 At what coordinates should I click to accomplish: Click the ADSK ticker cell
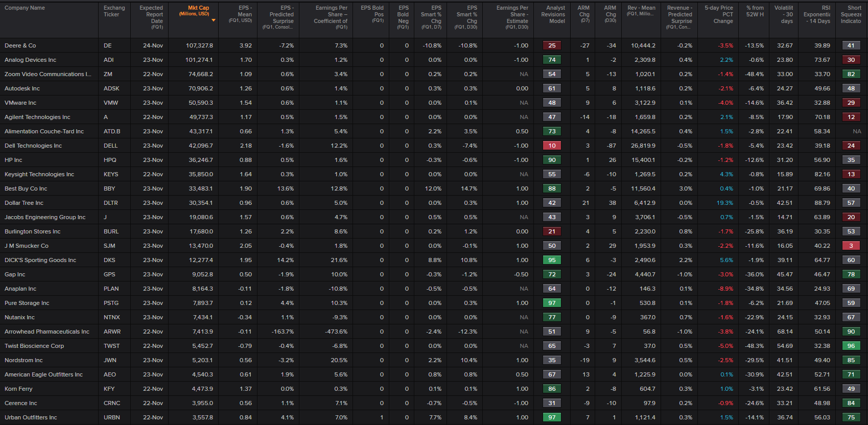coord(111,88)
